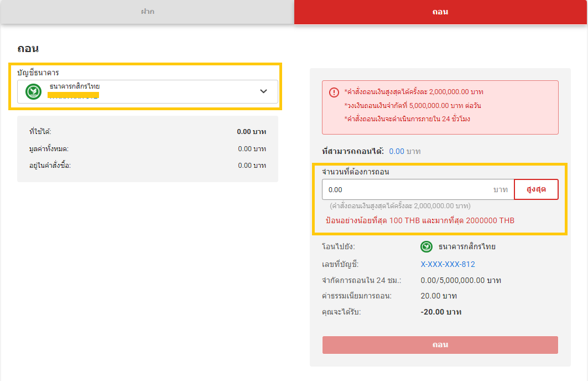This screenshot has width=588, height=381.
Task: Click the -20.00 บาท you-will-receive value
Action: 441,312
